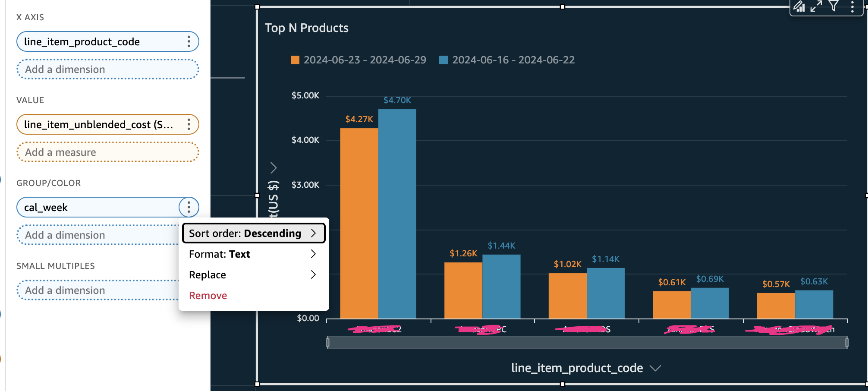868x391 pixels.
Task: Click the cal_week field options dots
Action: tap(189, 208)
